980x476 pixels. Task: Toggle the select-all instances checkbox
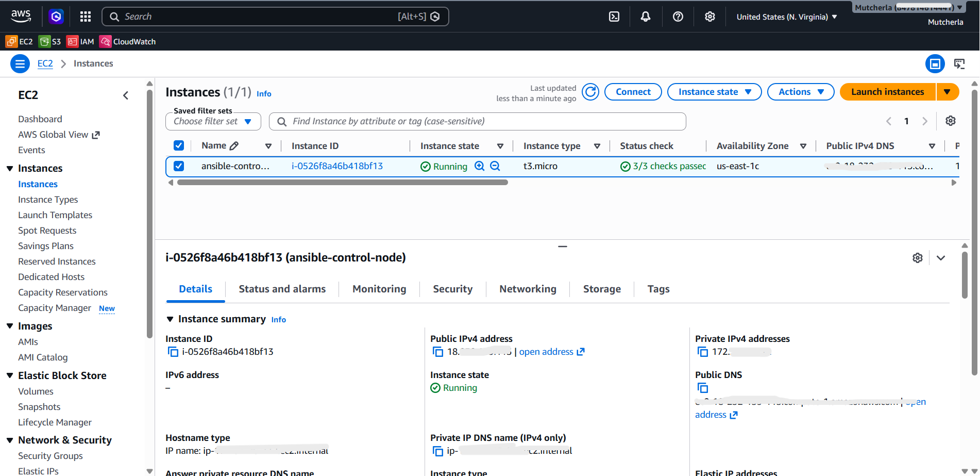179,145
